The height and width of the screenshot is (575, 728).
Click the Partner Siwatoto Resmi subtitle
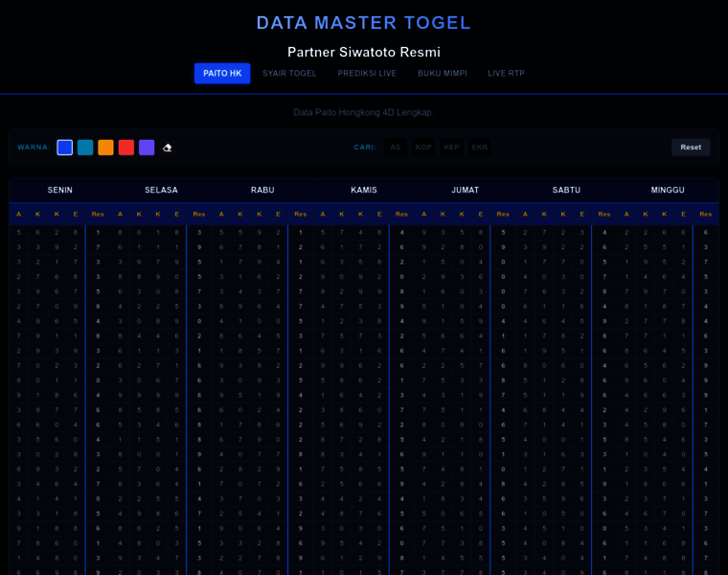pos(364,52)
